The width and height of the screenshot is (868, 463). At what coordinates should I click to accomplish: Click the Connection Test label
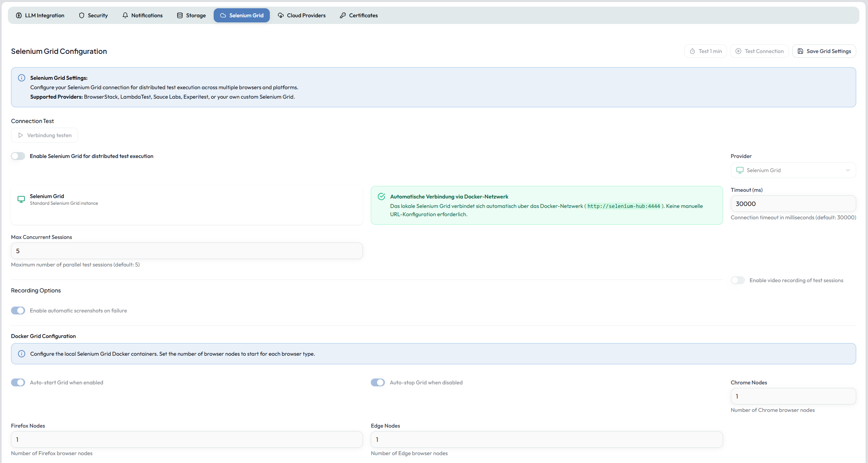pos(32,121)
